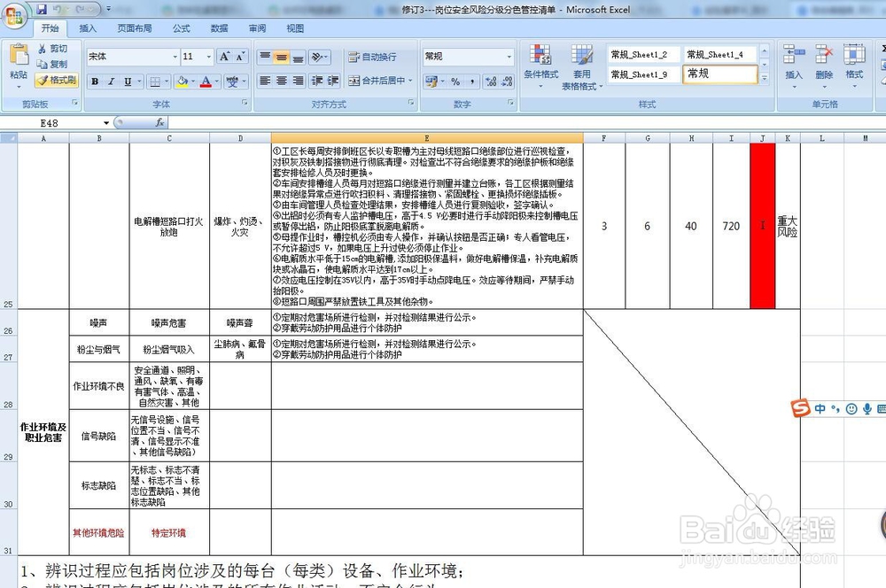Viewport: 886px width, 588px height.
Task: Open the 文 phonetic guide tool
Action: pyautogui.click(x=232, y=81)
